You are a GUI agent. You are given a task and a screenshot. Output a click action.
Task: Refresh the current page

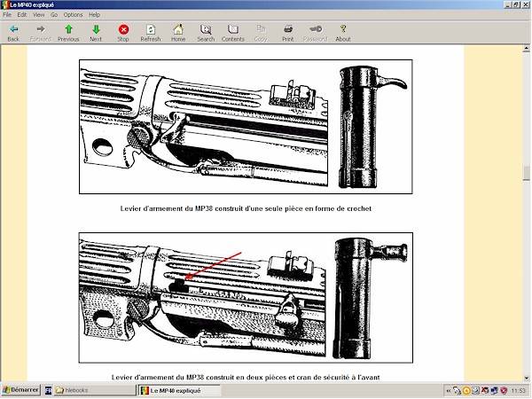pyautogui.click(x=151, y=33)
